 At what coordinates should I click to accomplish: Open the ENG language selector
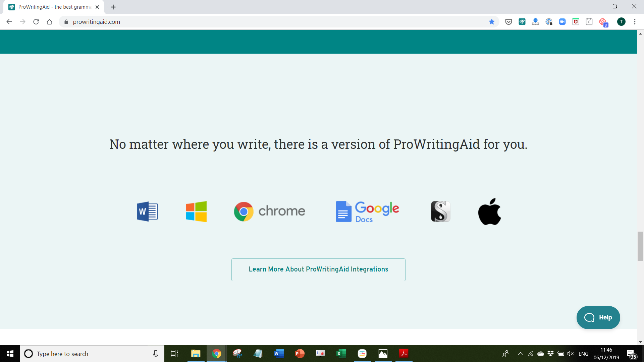584,354
